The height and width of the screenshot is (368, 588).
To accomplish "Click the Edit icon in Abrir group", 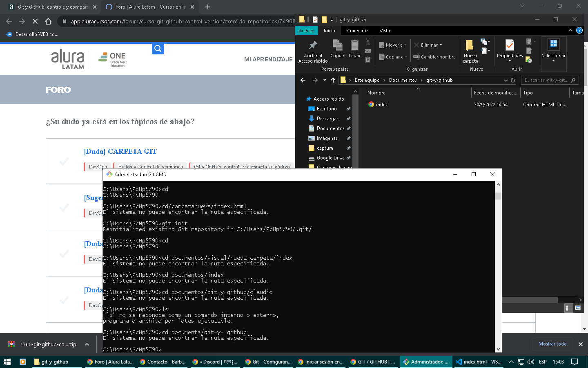I will pyautogui.click(x=529, y=51).
